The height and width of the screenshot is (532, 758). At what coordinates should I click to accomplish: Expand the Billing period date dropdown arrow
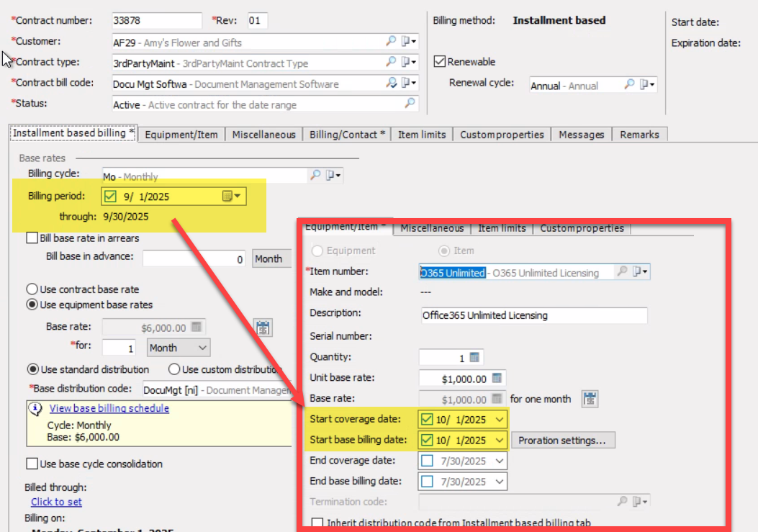click(x=238, y=196)
